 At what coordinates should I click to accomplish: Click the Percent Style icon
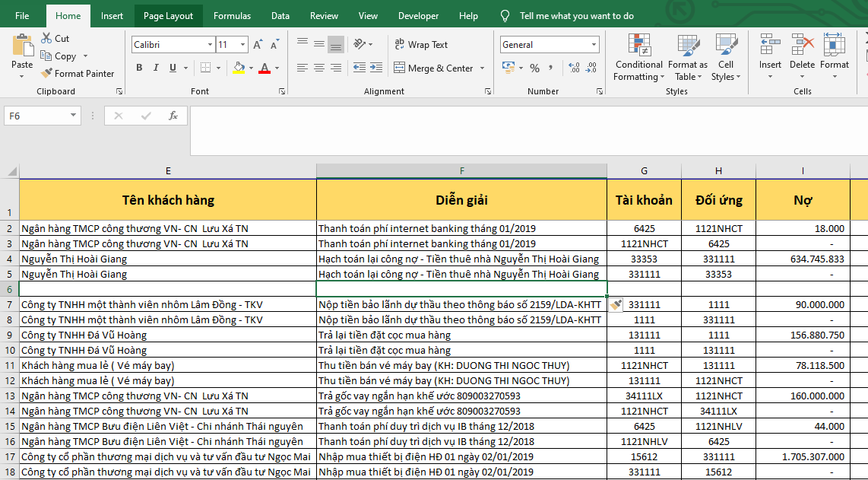pyautogui.click(x=535, y=68)
